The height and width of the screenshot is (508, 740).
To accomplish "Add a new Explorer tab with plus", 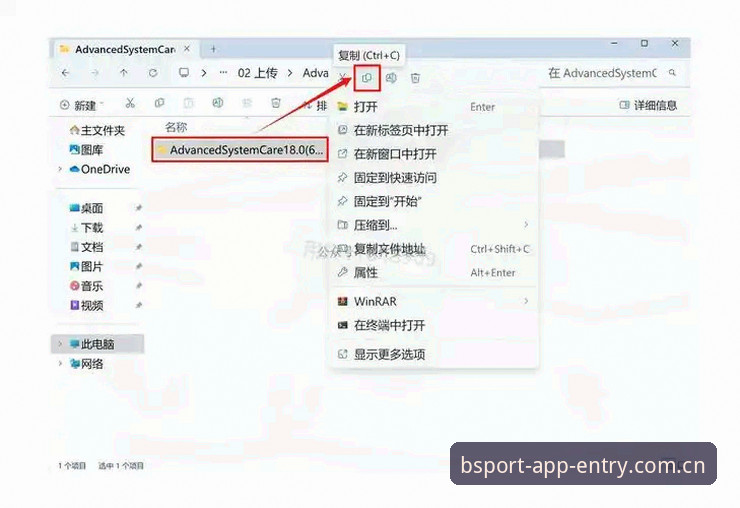I will [213, 49].
